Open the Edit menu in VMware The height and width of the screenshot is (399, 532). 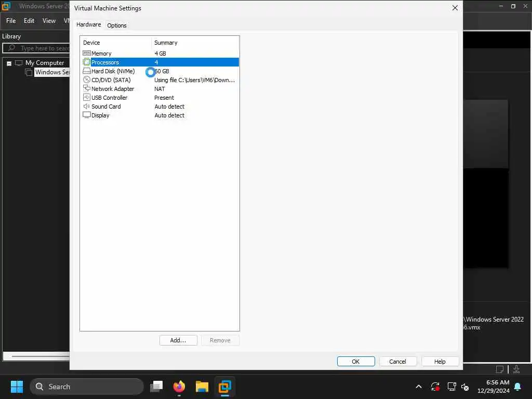tap(29, 21)
